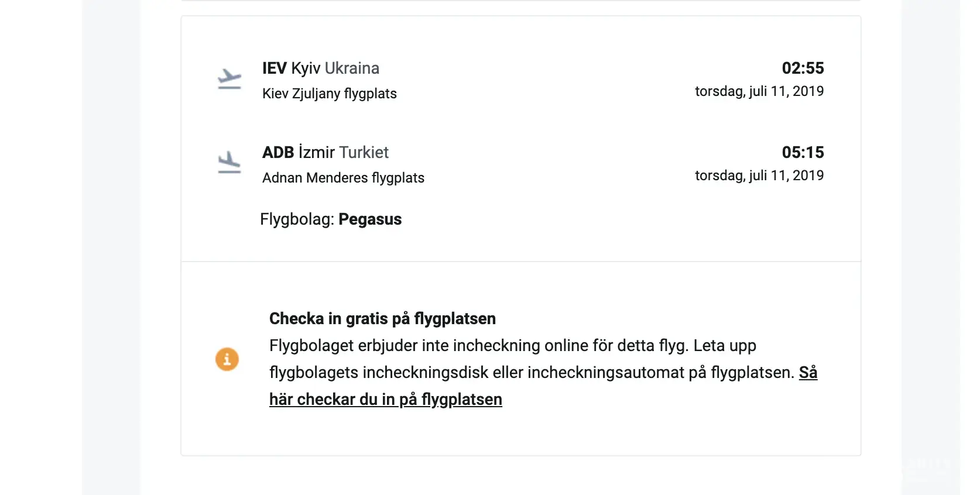Screen dimensions: 980x495
Task: Click the city name İzmir
Action: tap(316, 153)
